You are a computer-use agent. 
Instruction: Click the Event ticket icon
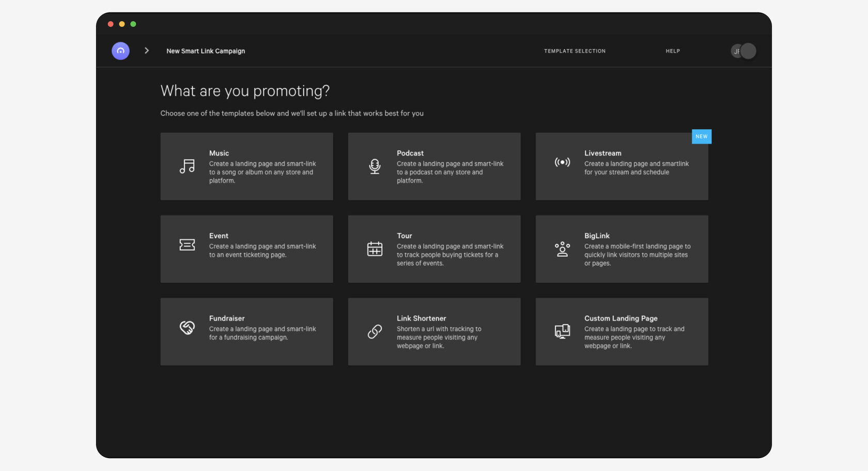[187, 245]
